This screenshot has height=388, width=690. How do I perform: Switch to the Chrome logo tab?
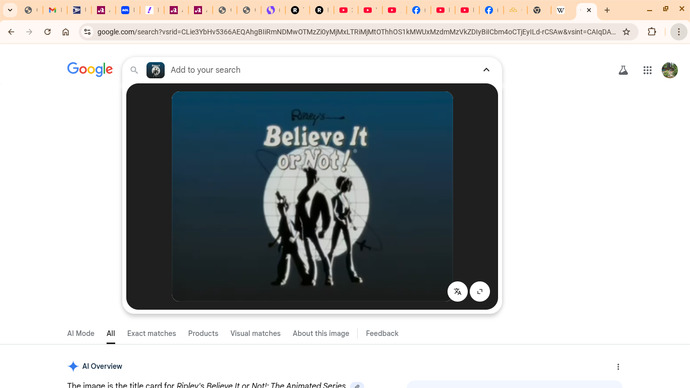point(536,10)
